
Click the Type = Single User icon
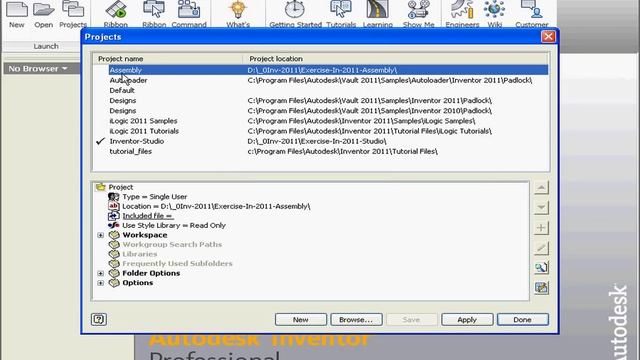point(114,197)
